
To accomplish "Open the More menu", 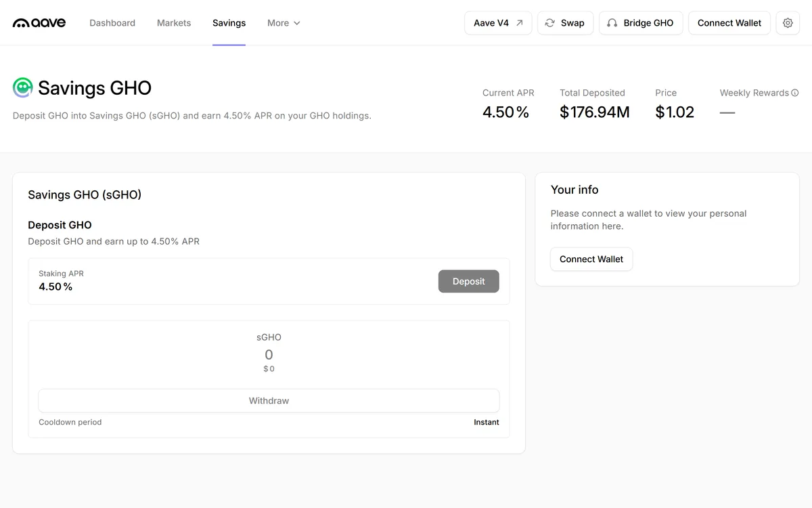I will [284, 23].
